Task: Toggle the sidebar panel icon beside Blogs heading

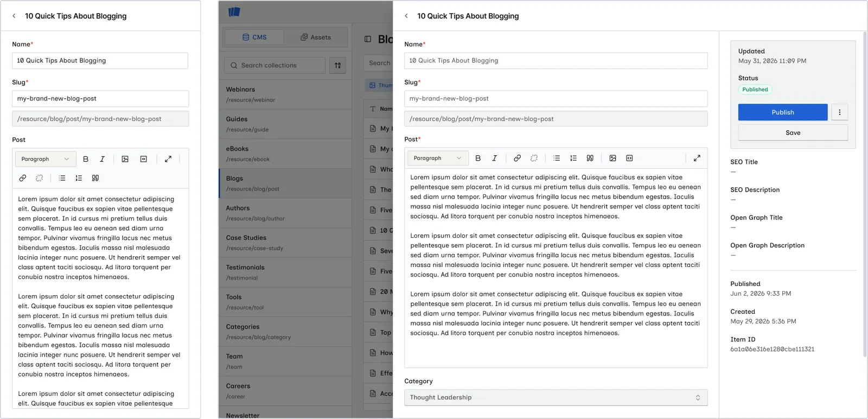Action: click(x=368, y=39)
